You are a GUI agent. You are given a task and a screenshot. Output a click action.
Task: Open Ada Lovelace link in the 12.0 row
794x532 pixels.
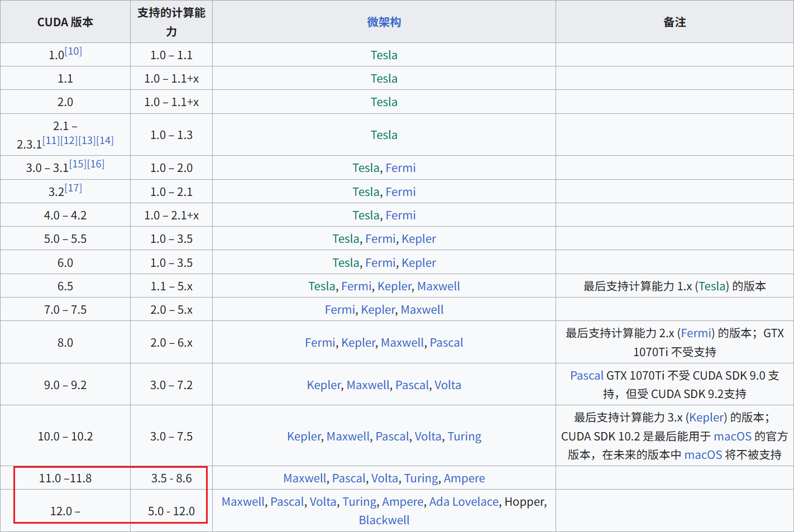coord(464,501)
